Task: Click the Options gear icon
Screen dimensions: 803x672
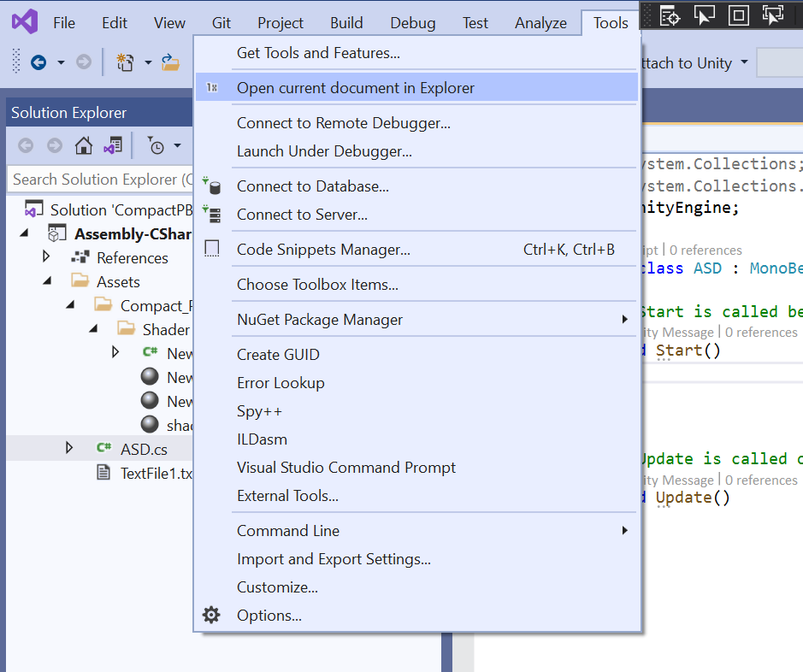Action: [211, 615]
